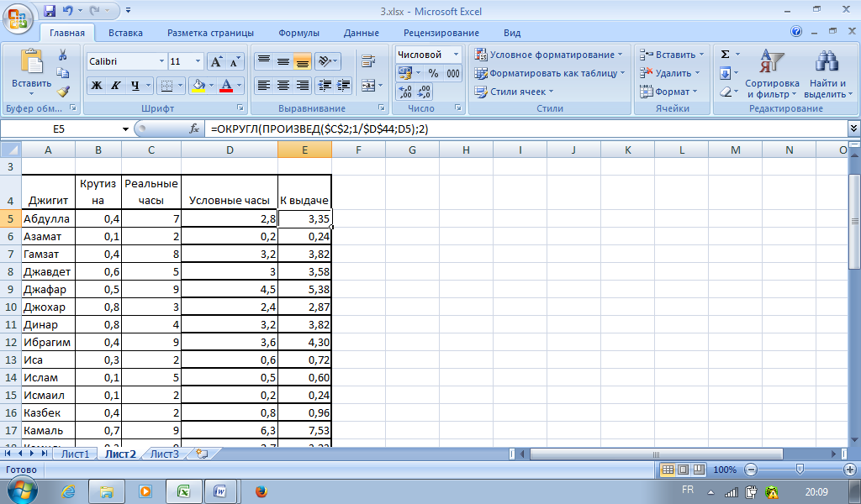This screenshot has height=504, width=861.
Task: Open Firefox from the taskbar
Action: pyautogui.click(x=261, y=491)
